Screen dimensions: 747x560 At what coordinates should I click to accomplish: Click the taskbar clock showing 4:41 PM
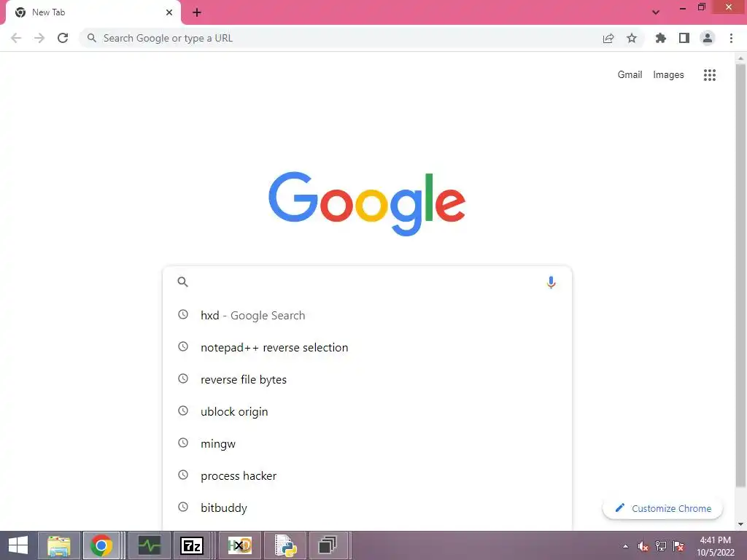tap(716, 546)
